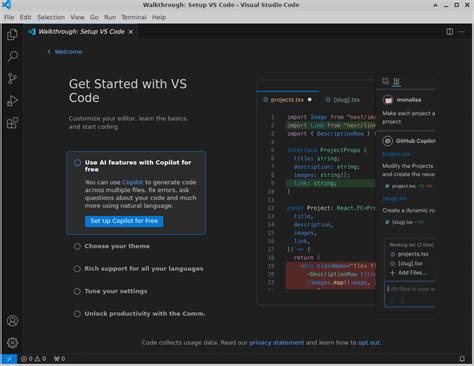Open forwarded ports indicator in status bar
Screen dimensions: 474x366
[x=59, y=359]
